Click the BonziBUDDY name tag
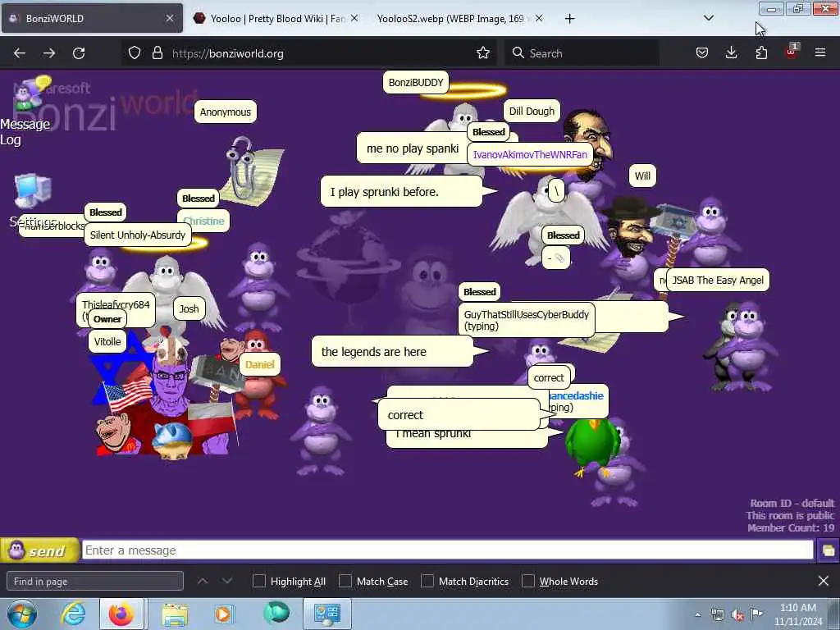The image size is (840, 630). click(x=416, y=83)
